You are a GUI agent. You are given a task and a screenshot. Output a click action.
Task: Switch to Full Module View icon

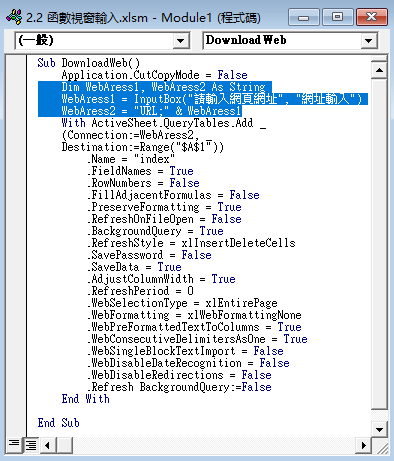click(31, 445)
